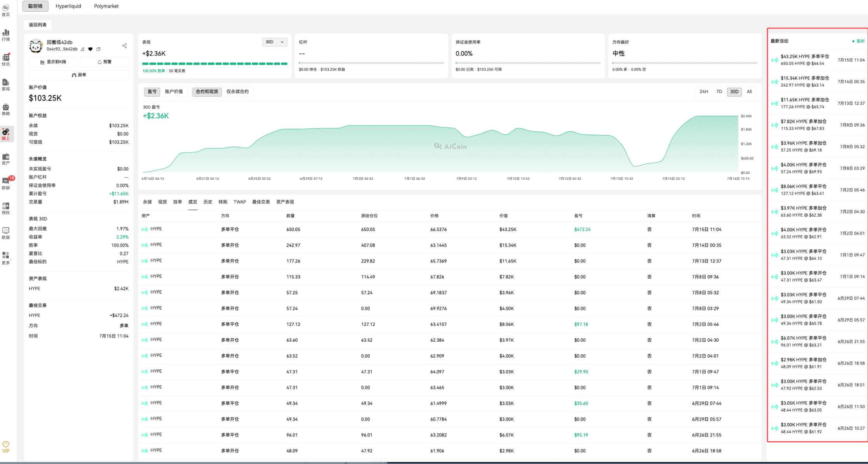This screenshot has width=868, height=464.
Task: Switch to the Polymarket top tab
Action: click(106, 6)
